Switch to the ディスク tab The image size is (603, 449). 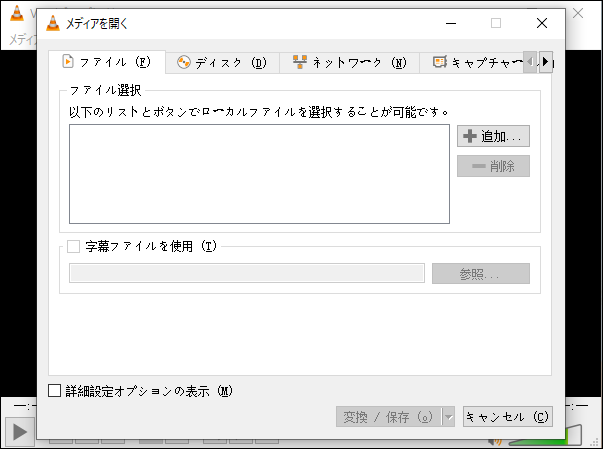pyautogui.click(x=221, y=62)
